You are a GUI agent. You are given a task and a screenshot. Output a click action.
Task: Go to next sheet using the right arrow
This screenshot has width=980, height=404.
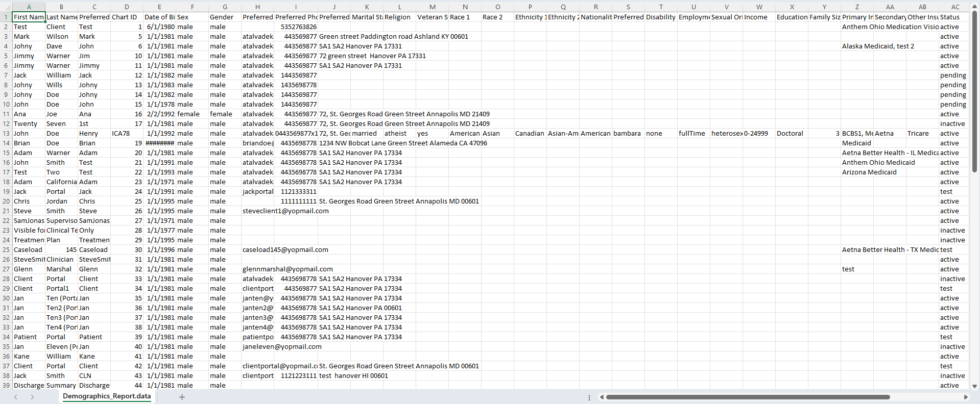pyautogui.click(x=32, y=397)
